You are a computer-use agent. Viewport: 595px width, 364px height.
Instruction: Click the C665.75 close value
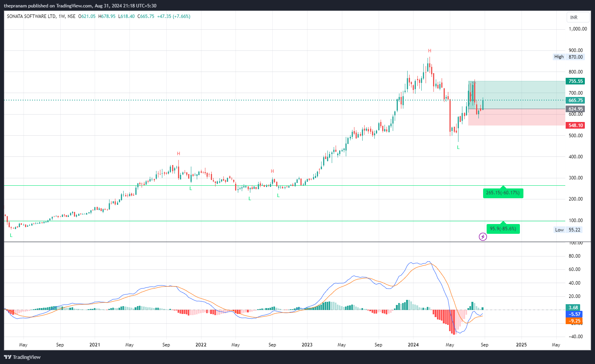tap(146, 16)
